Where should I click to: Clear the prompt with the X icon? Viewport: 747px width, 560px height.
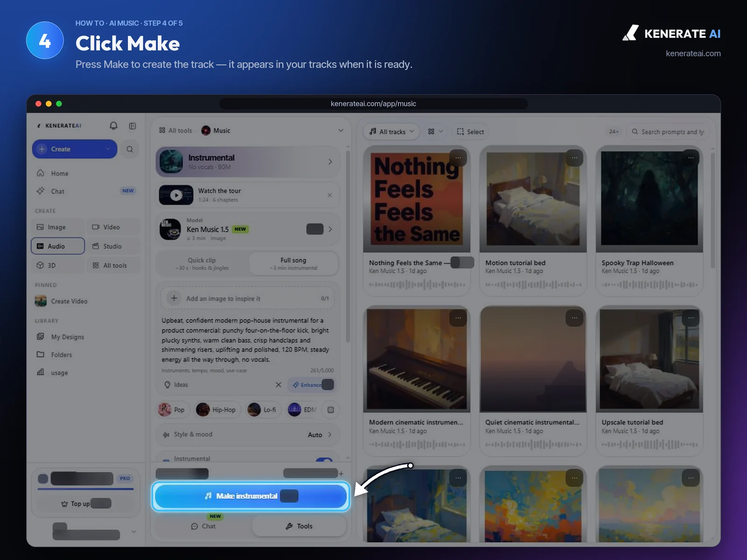point(278,385)
